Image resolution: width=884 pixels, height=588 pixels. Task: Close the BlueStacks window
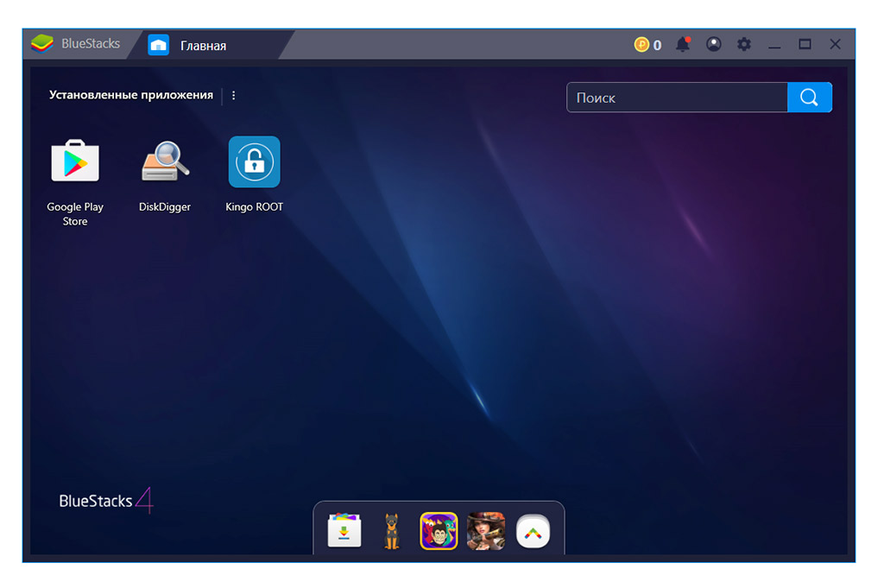point(836,44)
